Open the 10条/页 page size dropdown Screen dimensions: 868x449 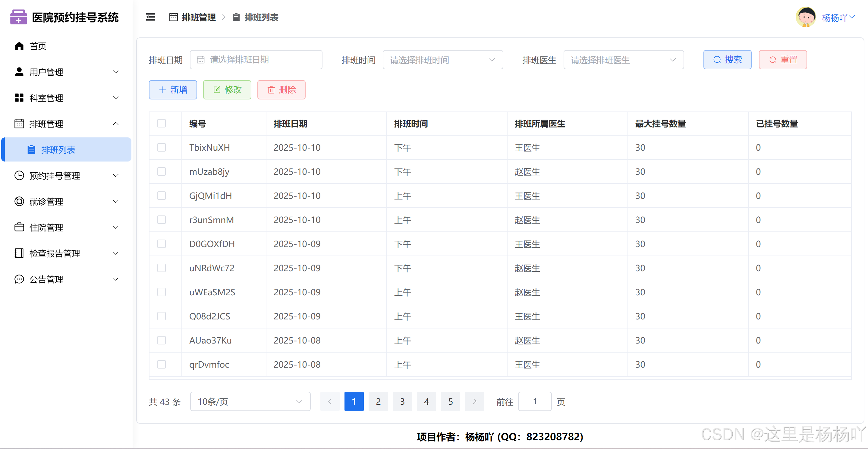pyautogui.click(x=250, y=401)
